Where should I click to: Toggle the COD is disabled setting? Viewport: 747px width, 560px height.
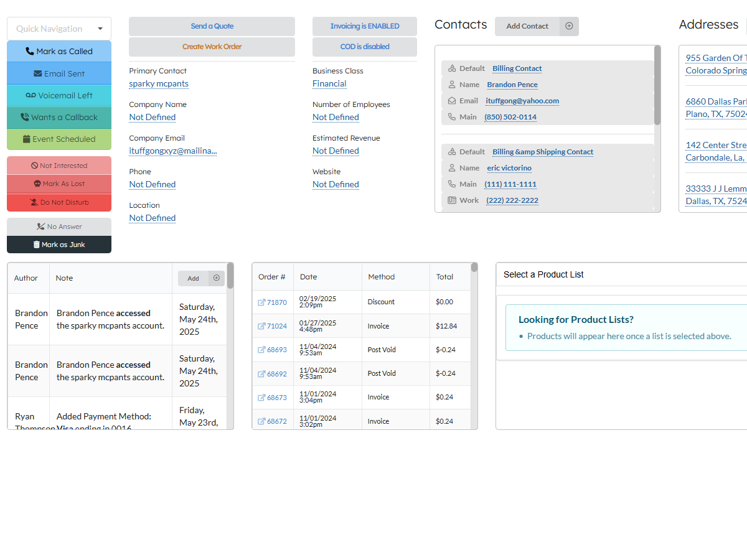tap(365, 47)
